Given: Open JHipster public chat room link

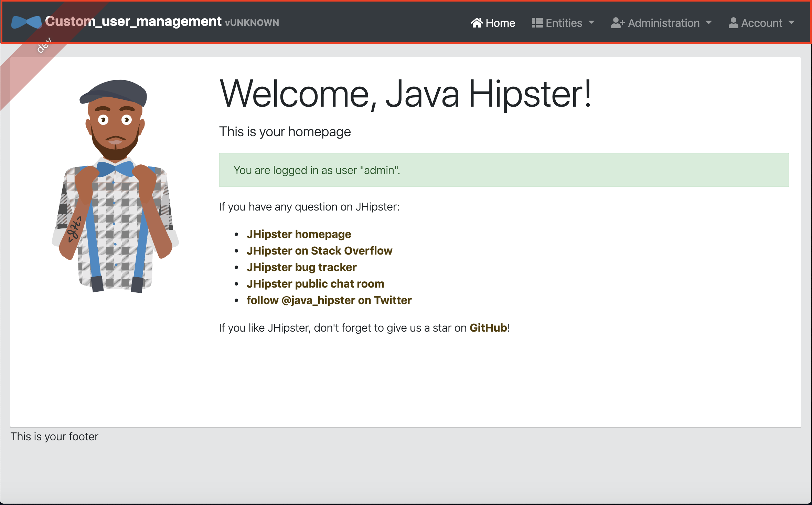Looking at the screenshot, I should pyautogui.click(x=315, y=284).
